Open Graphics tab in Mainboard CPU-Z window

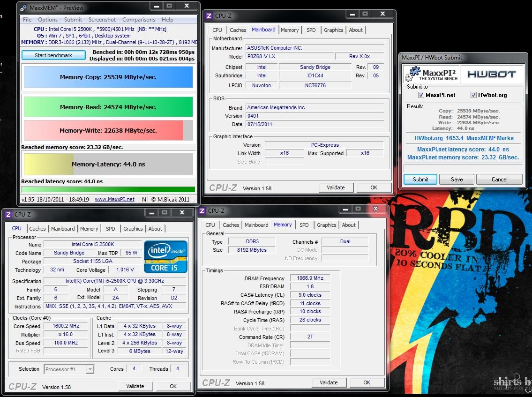coord(334,30)
